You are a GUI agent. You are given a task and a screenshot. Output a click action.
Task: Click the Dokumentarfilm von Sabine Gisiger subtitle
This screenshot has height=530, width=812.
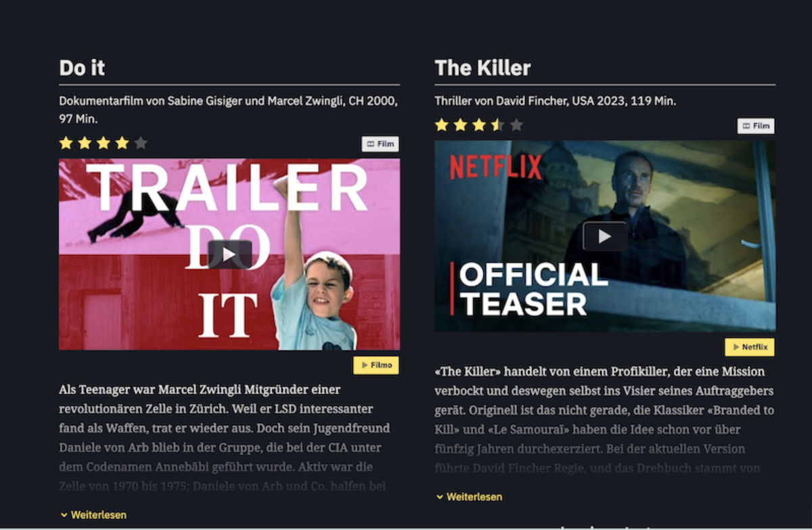[x=228, y=110]
